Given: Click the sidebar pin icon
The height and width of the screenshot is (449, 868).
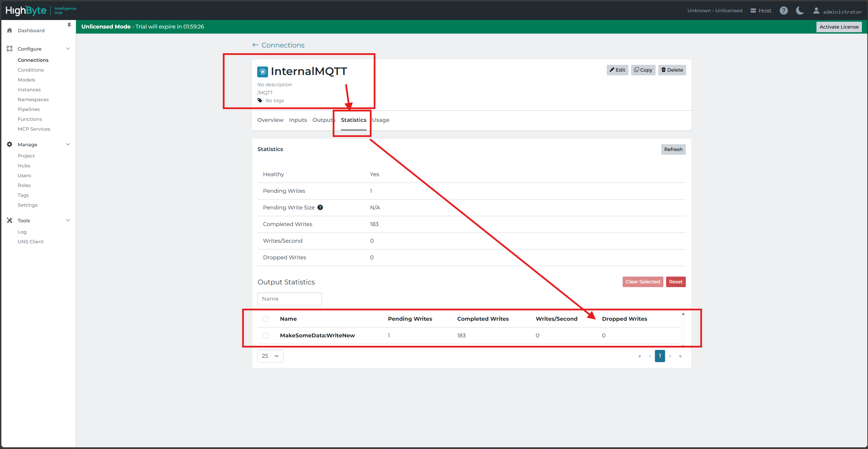Looking at the screenshot, I should (69, 25).
